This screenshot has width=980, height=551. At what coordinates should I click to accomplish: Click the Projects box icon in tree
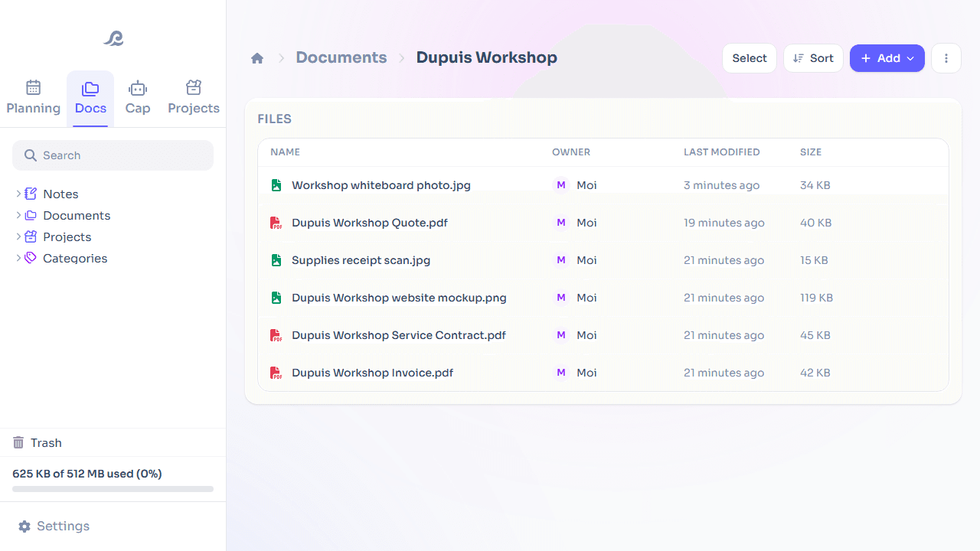(x=31, y=236)
